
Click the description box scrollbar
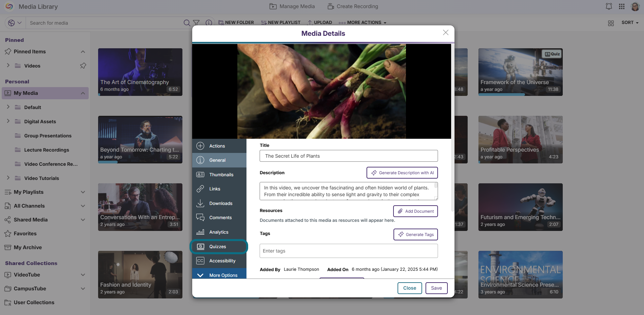click(x=436, y=185)
